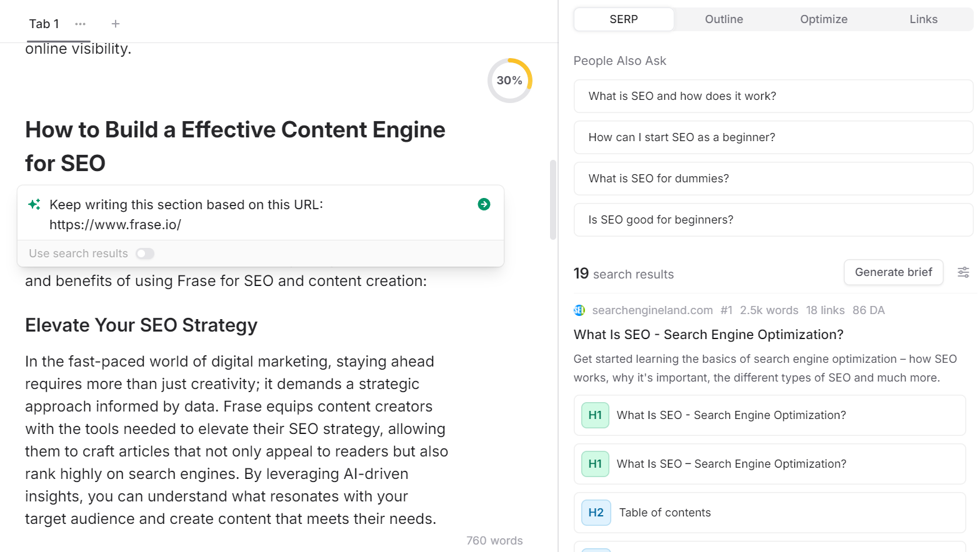Viewport: 980px width, 552px height.
Task: Open search results filter settings icon
Action: point(963,272)
